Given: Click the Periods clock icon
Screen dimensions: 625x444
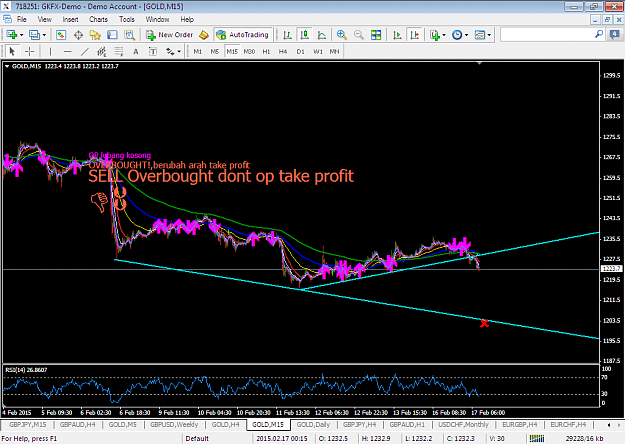Looking at the screenshot, I should click(x=457, y=35).
